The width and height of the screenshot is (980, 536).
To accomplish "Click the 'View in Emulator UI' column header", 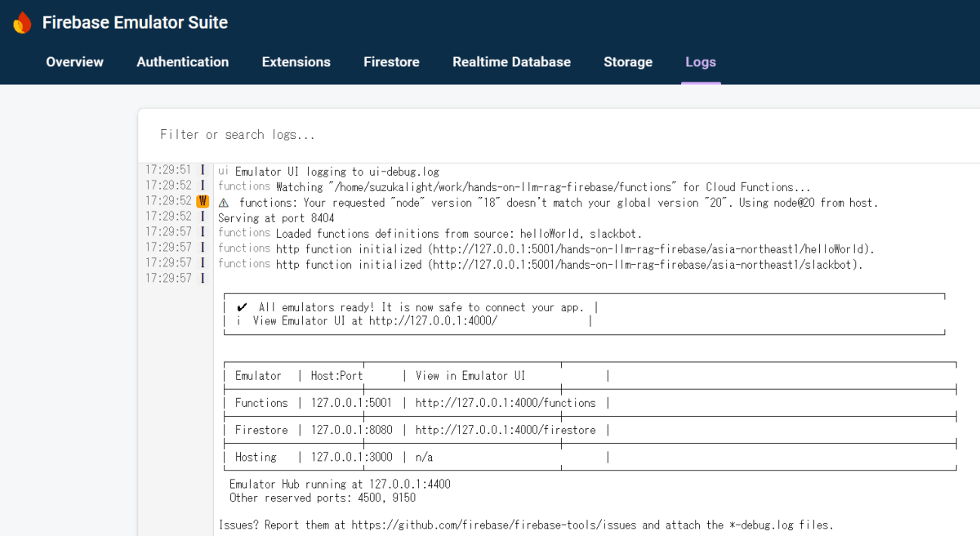I will tap(470, 376).
